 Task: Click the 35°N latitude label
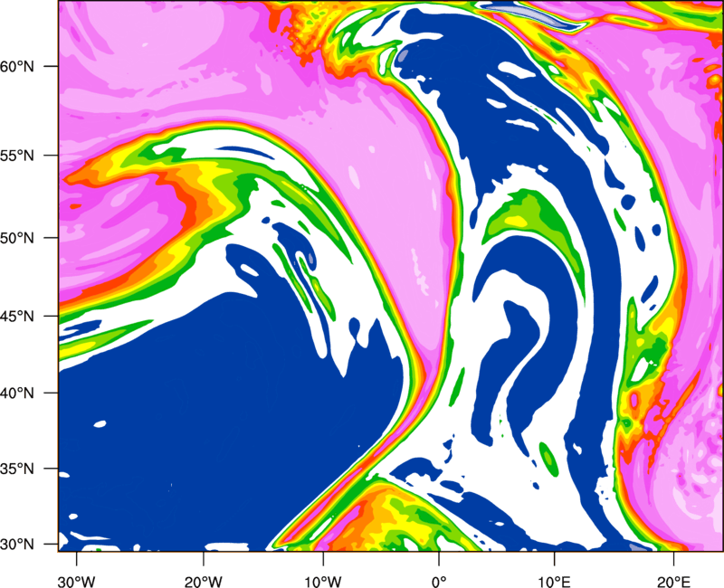point(17,469)
